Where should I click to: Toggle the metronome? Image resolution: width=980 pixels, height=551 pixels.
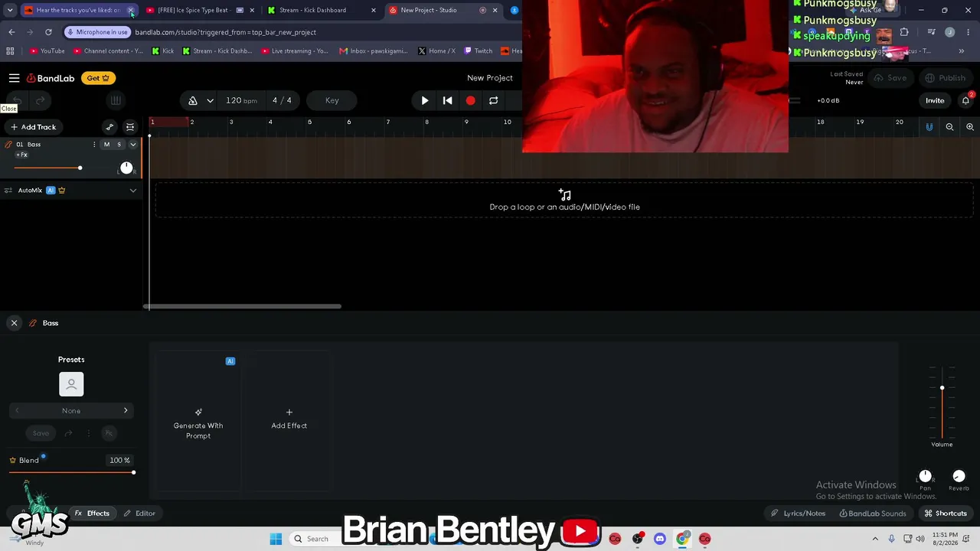coord(193,100)
